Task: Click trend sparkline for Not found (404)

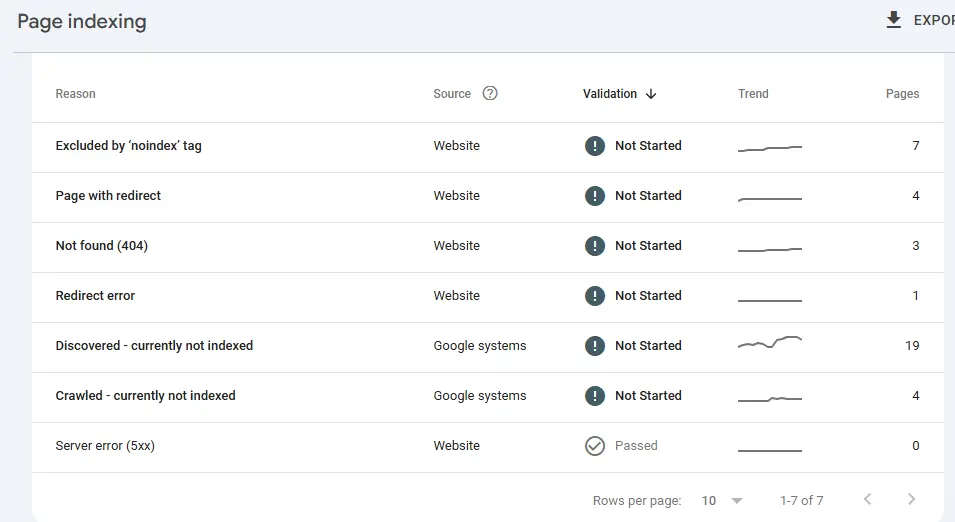Action: (x=770, y=250)
